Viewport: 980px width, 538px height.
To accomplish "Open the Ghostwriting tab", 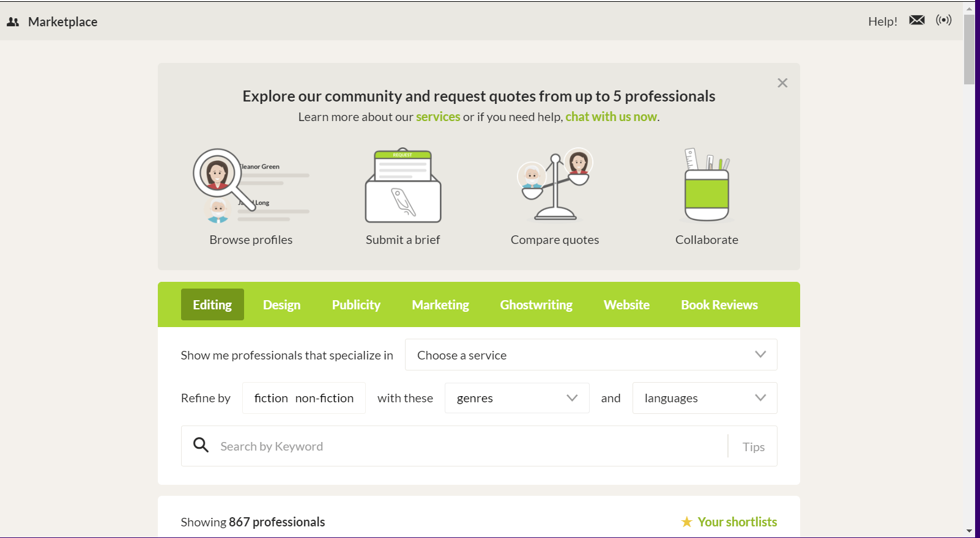I will tap(536, 304).
